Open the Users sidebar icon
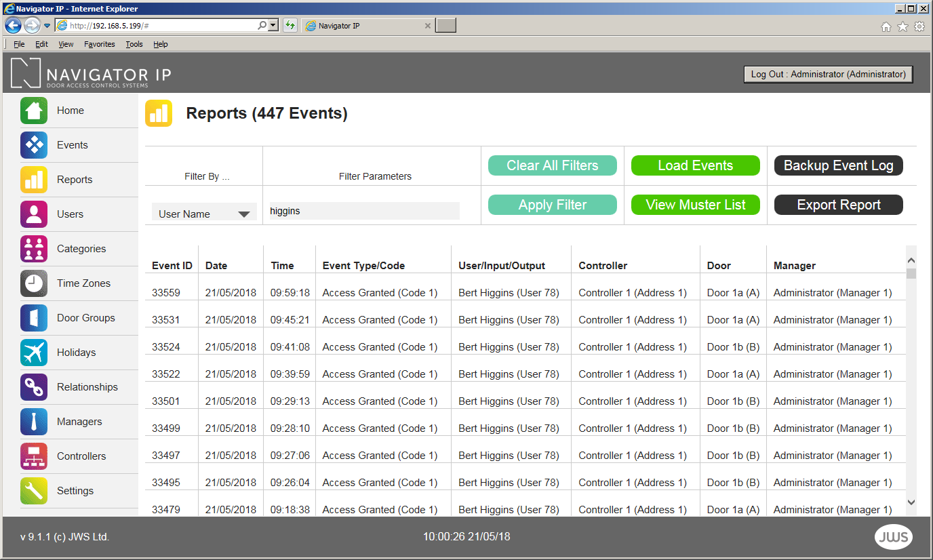The height and width of the screenshot is (560, 933). (x=34, y=214)
